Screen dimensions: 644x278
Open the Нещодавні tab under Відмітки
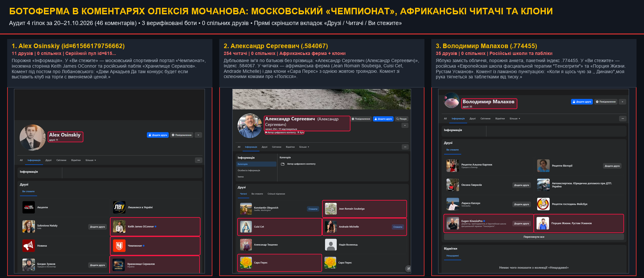[452, 256]
